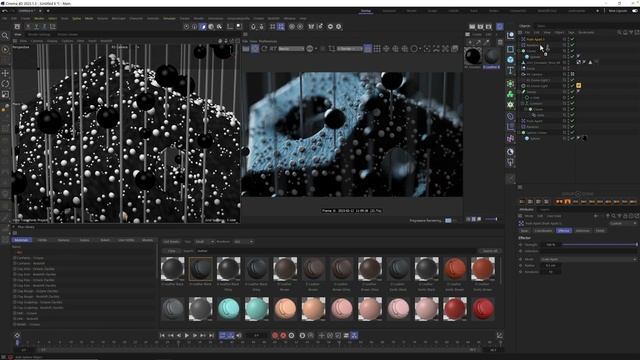Image resolution: width=640 pixels, height=360 pixels.
Task: Select the turquoise material thumbnail
Action: pyautogui.click(x=229, y=309)
